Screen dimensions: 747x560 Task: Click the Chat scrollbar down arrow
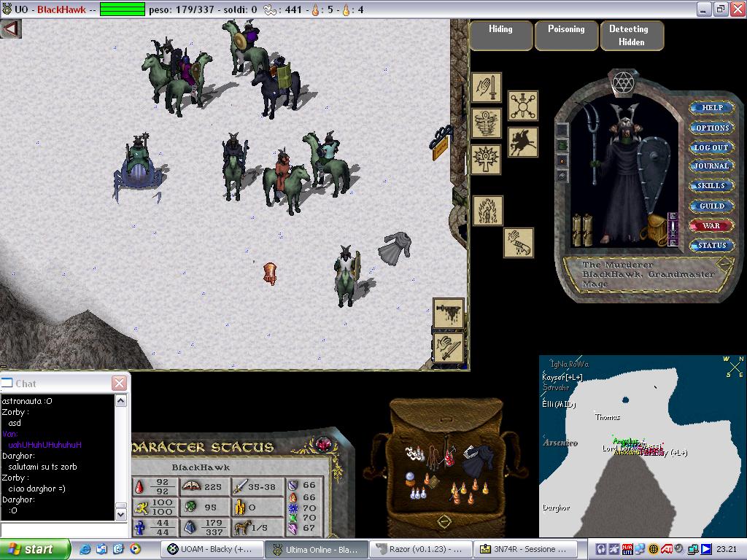(121, 514)
